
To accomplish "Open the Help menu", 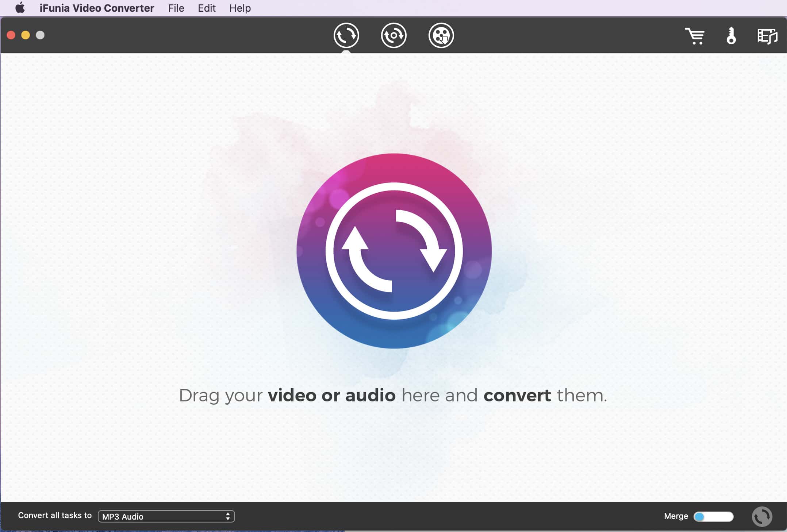I will 240,8.
